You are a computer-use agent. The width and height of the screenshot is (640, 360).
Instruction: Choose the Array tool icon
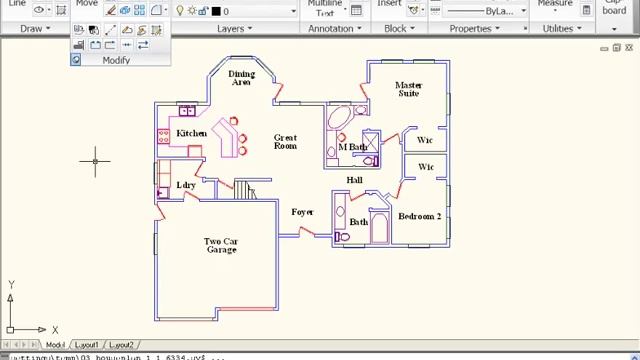[139, 10]
